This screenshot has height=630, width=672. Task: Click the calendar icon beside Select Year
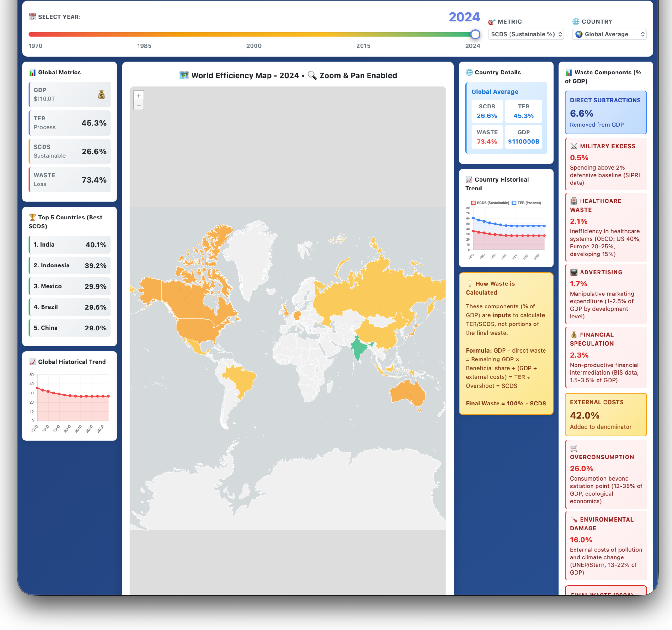coord(32,17)
